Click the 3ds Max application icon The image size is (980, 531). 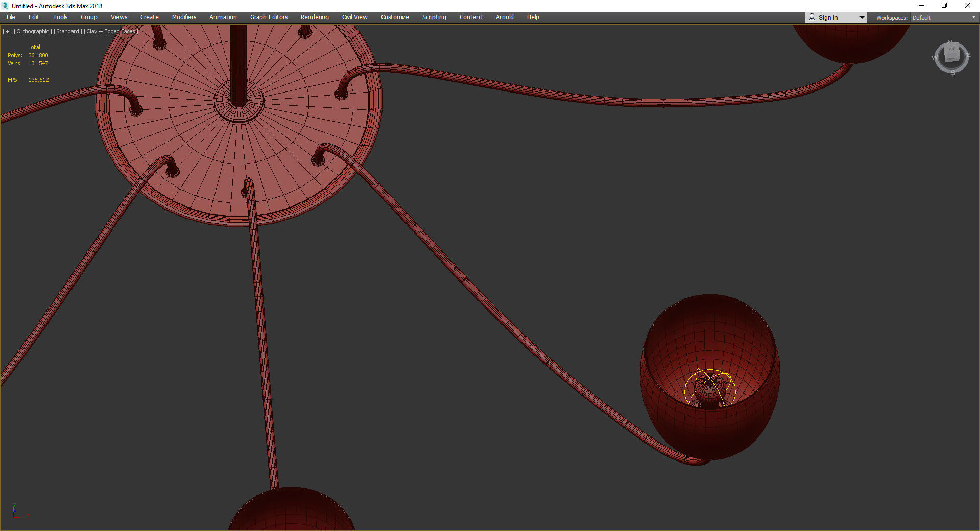(x=6, y=6)
